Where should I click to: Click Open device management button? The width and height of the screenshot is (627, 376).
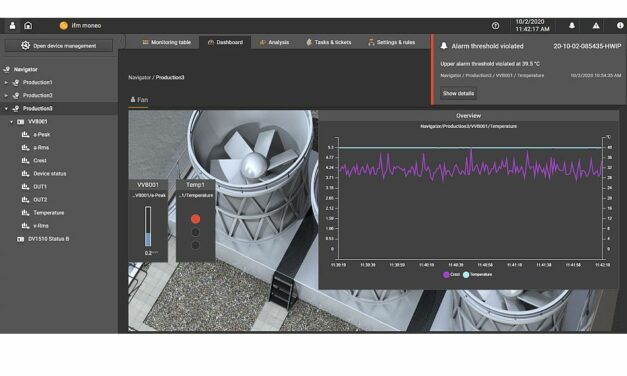pyautogui.click(x=59, y=46)
